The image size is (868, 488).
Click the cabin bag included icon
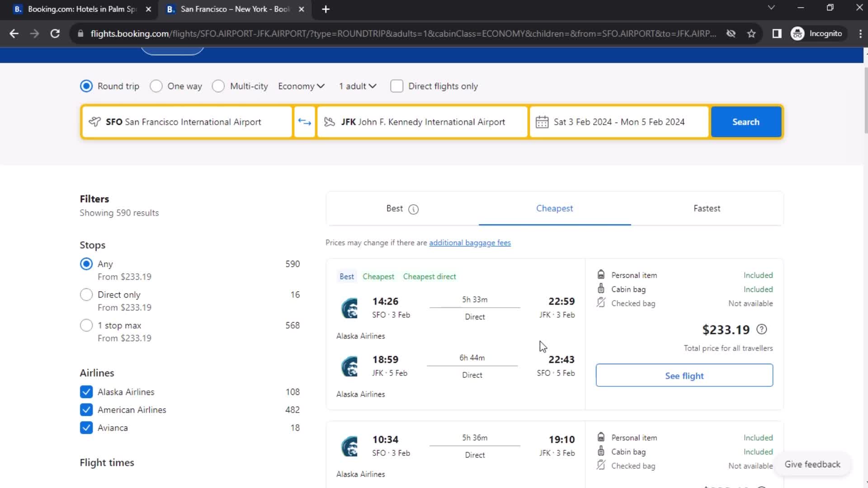click(600, 289)
